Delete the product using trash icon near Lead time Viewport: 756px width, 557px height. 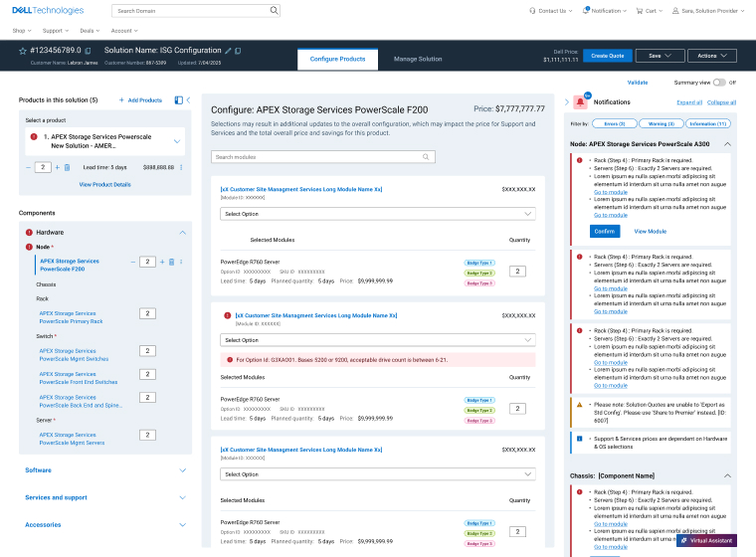pos(67,167)
